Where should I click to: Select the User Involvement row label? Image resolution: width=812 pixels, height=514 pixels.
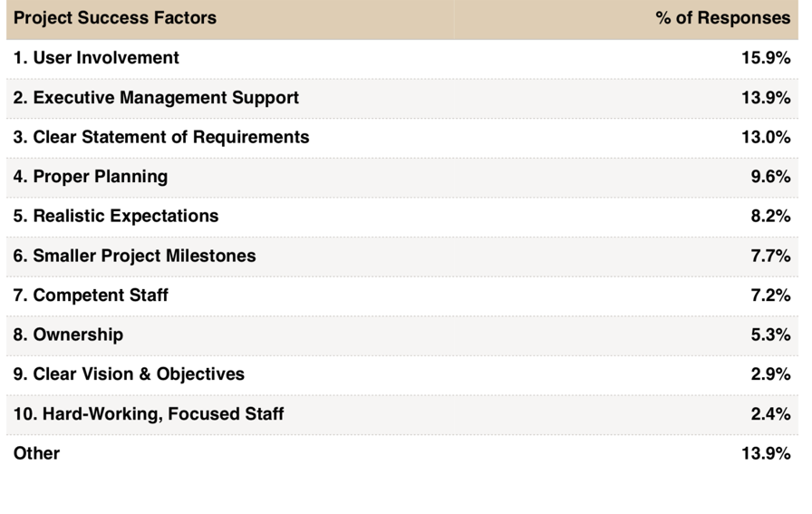[x=96, y=58]
